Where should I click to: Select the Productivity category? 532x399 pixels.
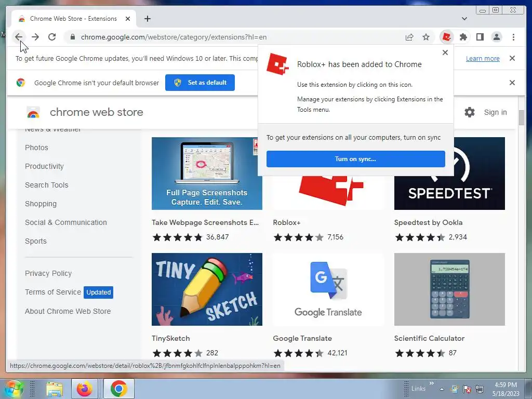click(x=44, y=166)
